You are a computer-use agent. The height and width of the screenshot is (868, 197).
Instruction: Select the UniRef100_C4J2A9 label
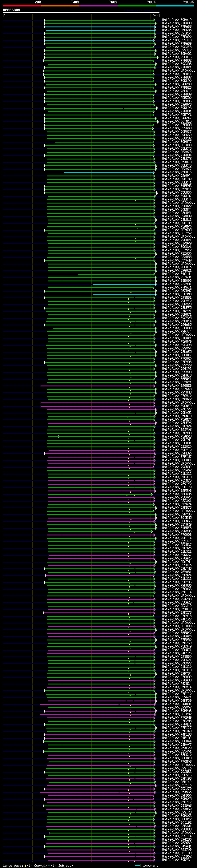[x=177, y=84]
